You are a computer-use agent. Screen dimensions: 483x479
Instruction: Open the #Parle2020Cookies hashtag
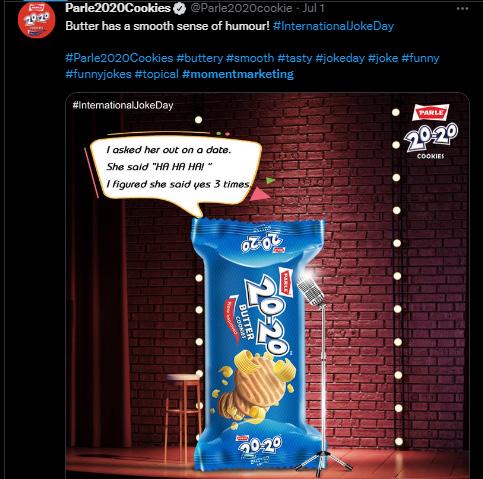pos(119,58)
